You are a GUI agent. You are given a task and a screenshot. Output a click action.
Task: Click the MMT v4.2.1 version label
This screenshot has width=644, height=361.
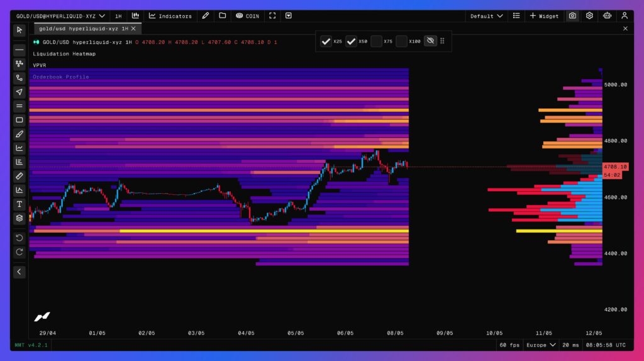point(31,345)
